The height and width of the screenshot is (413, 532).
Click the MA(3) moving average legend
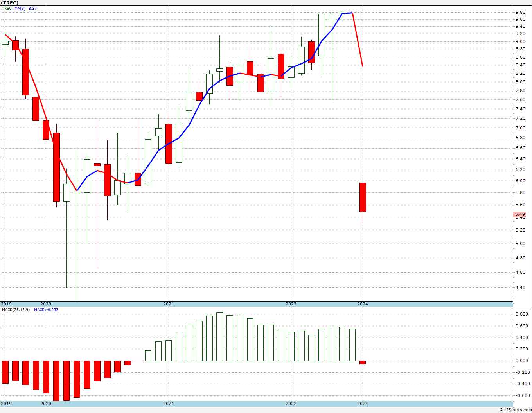coord(20,8)
